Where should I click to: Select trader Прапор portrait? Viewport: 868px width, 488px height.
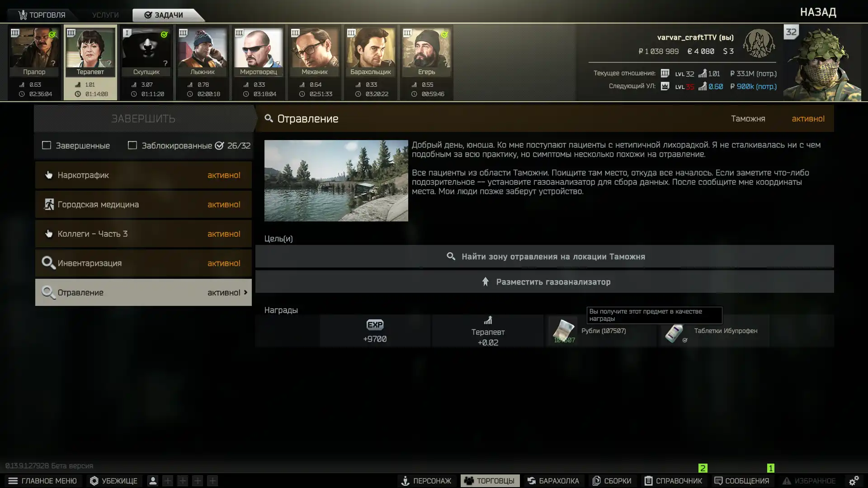pos(34,48)
